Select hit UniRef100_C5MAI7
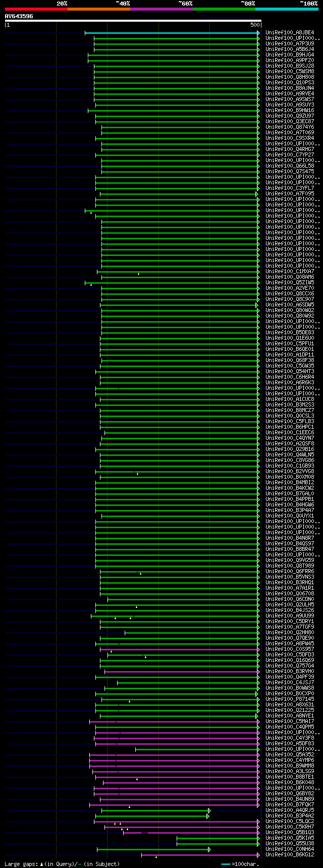This screenshot has width=323, height=868. (x=290, y=722)
